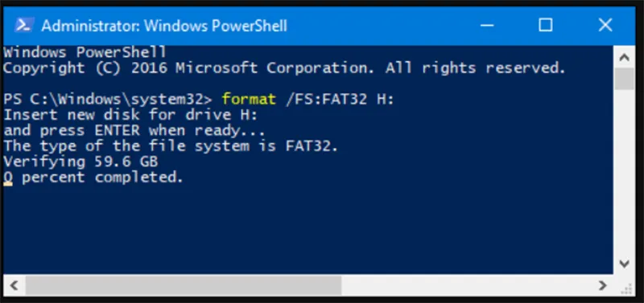Click the vertical scrollbar track below the thumb
Image resolution: width=644 pixels, height=303 pixels.
(625, 171)
